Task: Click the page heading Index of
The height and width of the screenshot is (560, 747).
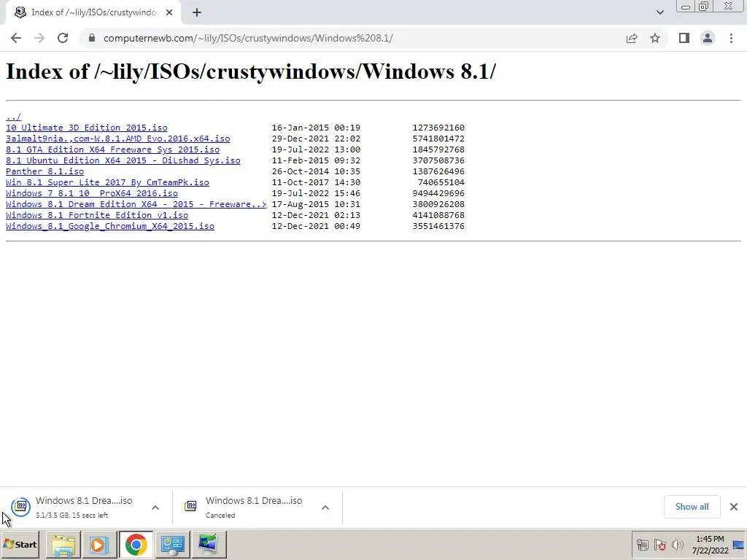Action: 251,71
